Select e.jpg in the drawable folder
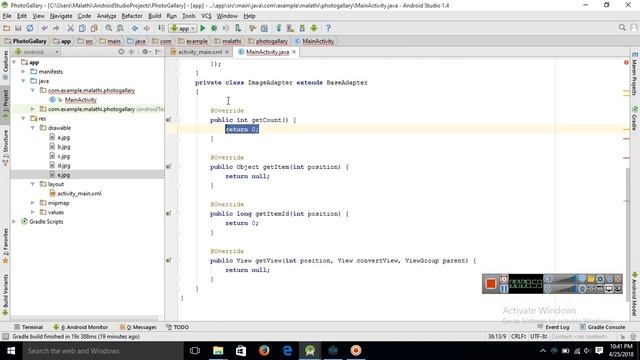640x360 pixels. pyautogui.click(x=64, y=175)
